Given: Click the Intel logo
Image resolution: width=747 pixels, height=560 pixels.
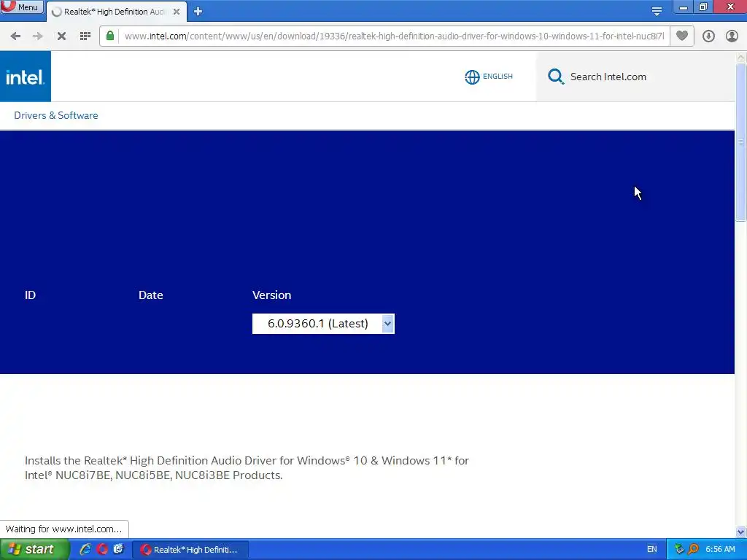Looking at the screenshot, I should coord(26,77).
